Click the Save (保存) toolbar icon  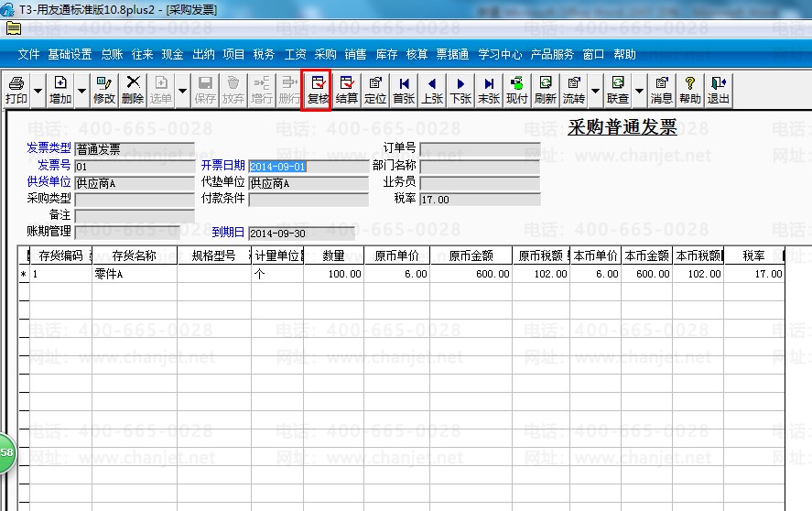[x=205, y=90]
